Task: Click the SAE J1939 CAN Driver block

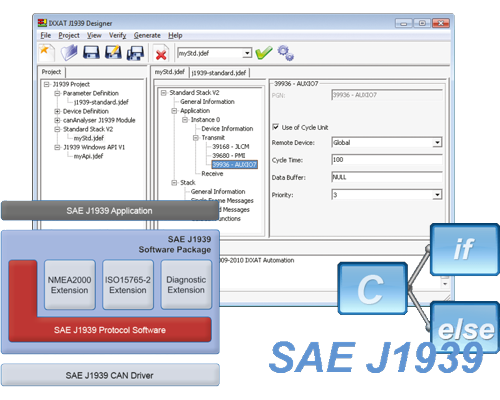Action: tap(110, 375)
